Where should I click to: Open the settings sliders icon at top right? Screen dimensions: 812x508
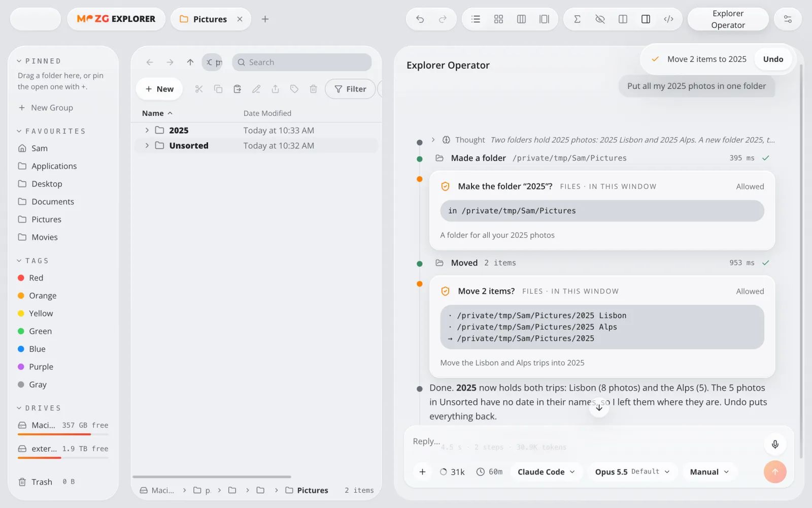(x=788, y=19)
